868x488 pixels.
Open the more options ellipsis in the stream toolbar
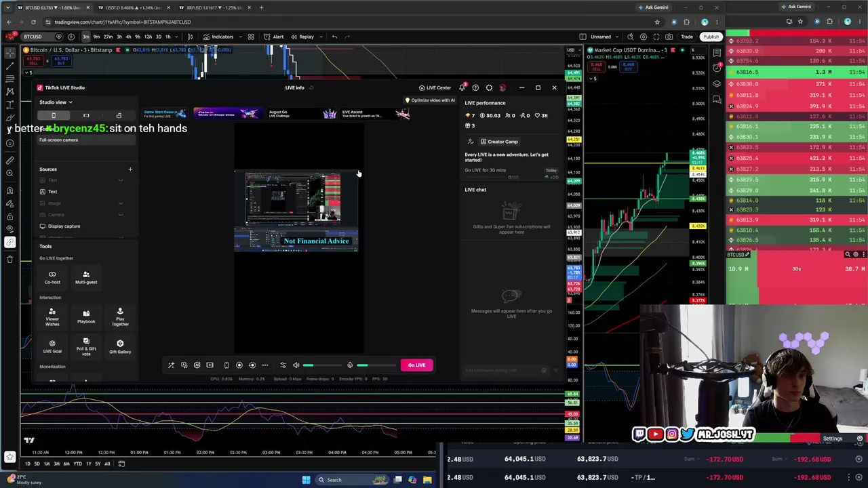point(265,365)
